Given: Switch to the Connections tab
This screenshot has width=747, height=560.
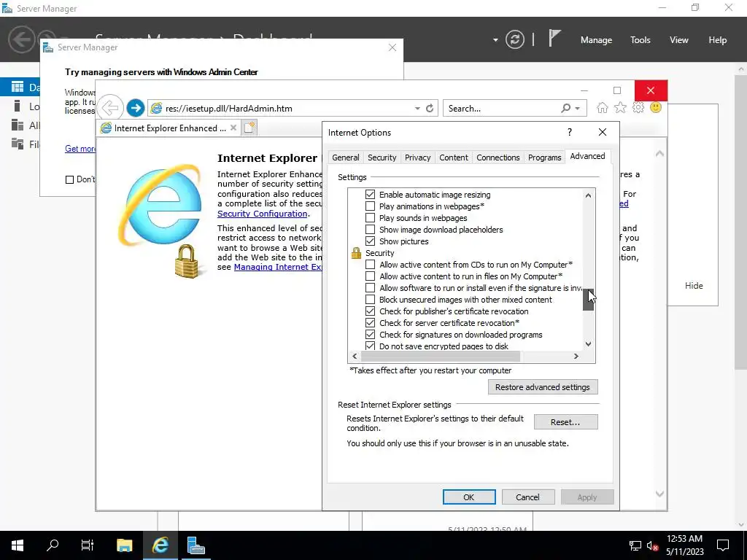Looking at the screenshot, I should point(498,157).
